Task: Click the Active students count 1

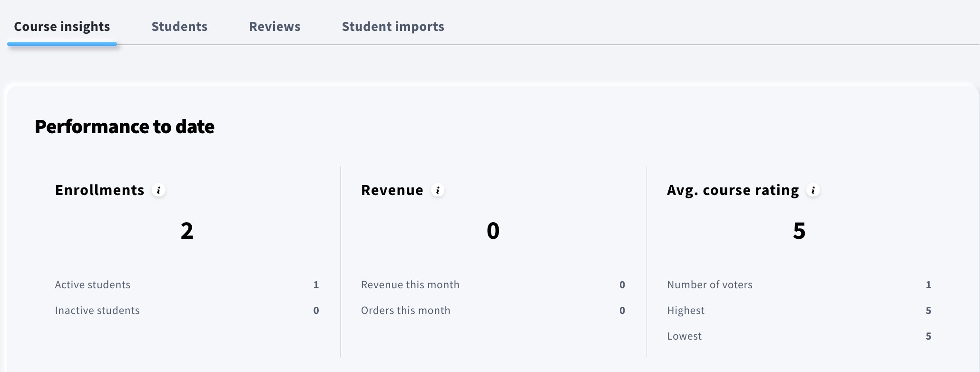Action: coord(316,284)
